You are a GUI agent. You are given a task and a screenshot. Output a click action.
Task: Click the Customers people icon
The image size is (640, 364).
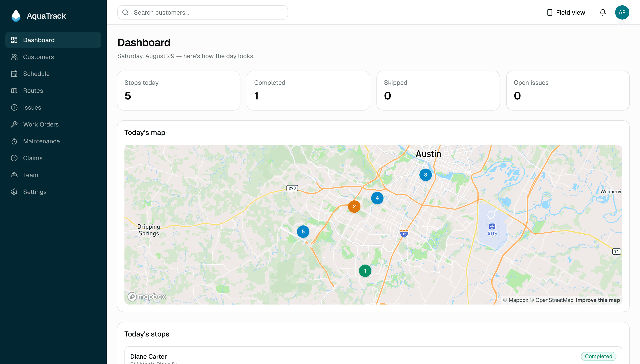14,57
